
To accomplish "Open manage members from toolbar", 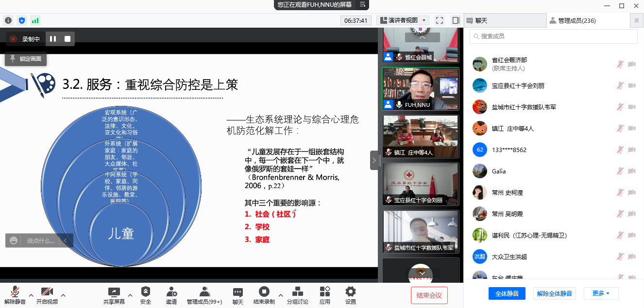I will 204,295.
